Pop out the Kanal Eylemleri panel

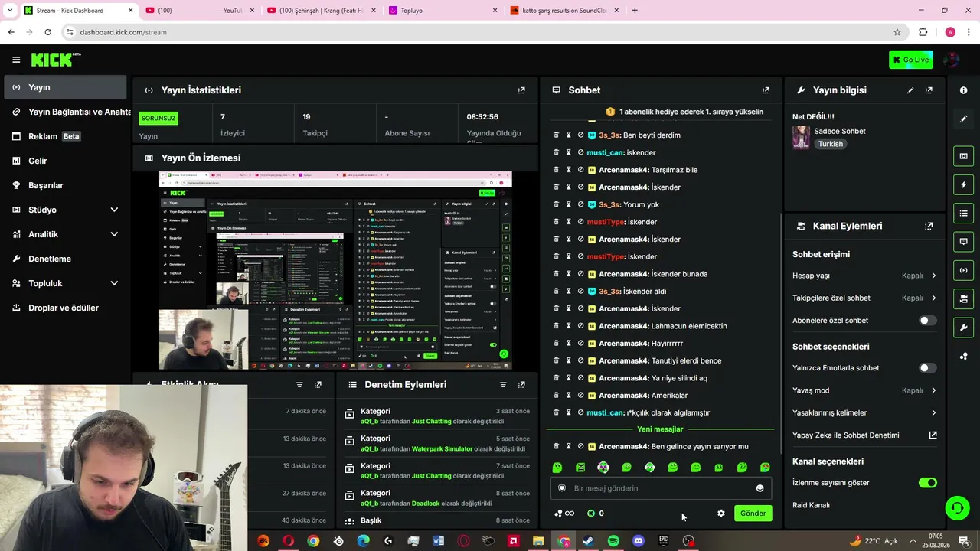coord(929,227)
